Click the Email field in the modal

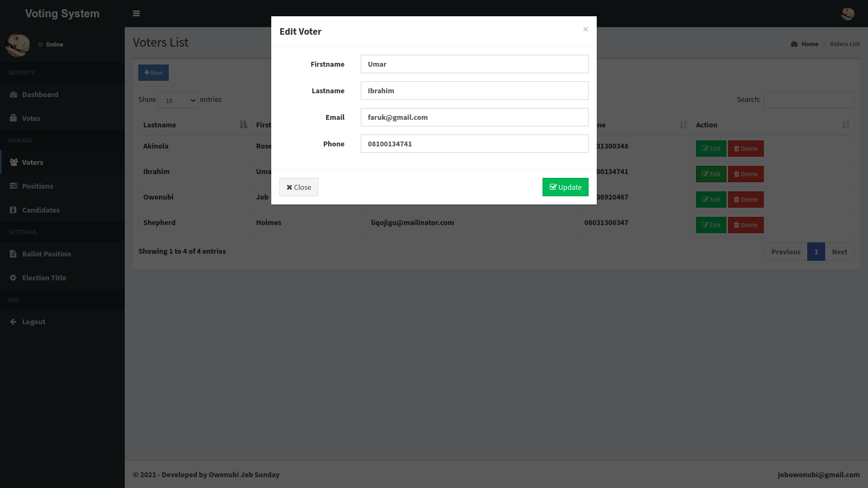pyautogui.click(x=475, y=117)
